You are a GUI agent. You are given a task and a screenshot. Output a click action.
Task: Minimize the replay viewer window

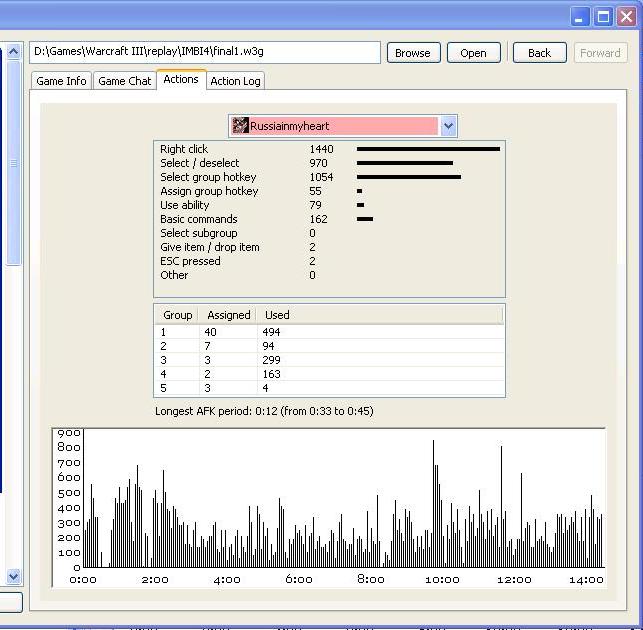579,17
